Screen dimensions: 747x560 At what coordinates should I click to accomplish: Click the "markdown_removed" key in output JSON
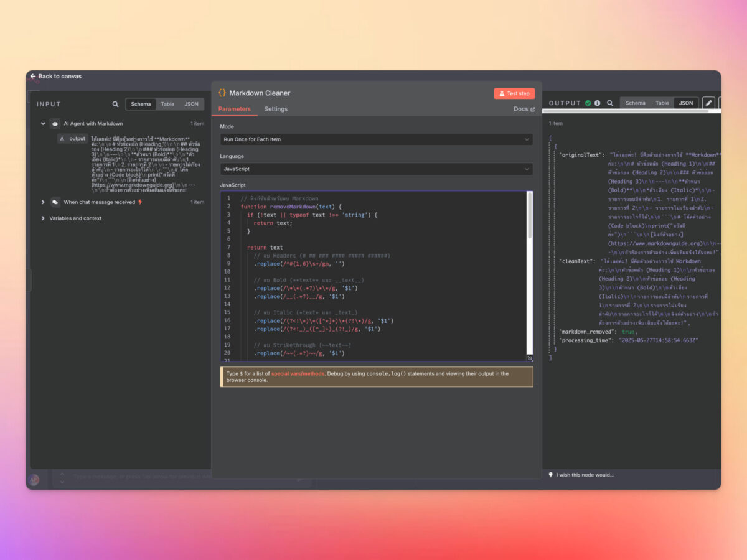coord(588,332)
